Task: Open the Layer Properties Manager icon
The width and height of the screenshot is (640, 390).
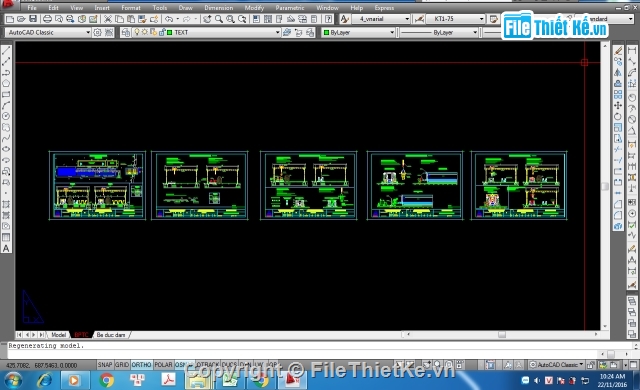Action: (126, 33)
